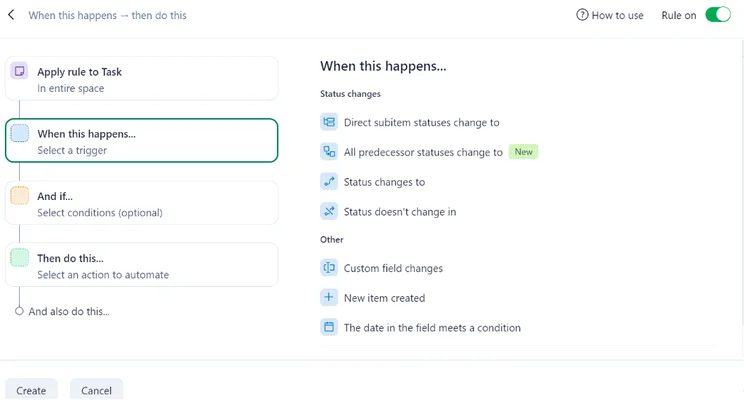Click Select conditions (optional) text
Viewport: 744px width, 400px height.
[100, 213]
